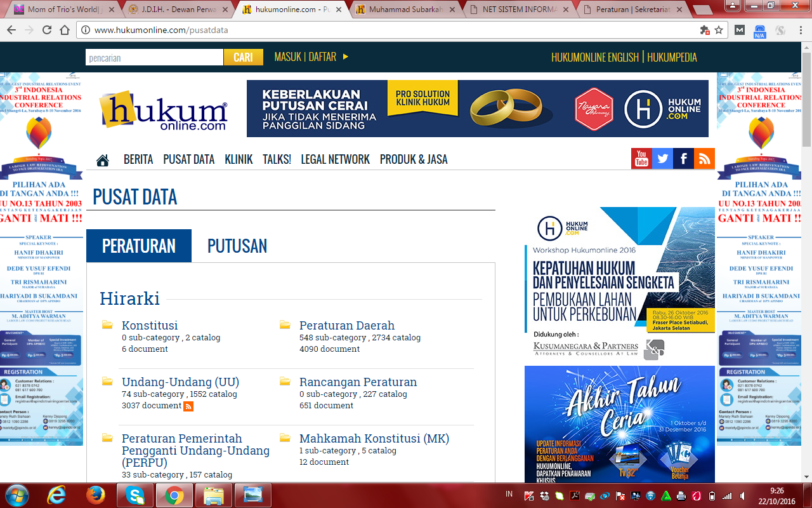Click the browser back arrow
812x508 pixels.
[x=12, y=30]
